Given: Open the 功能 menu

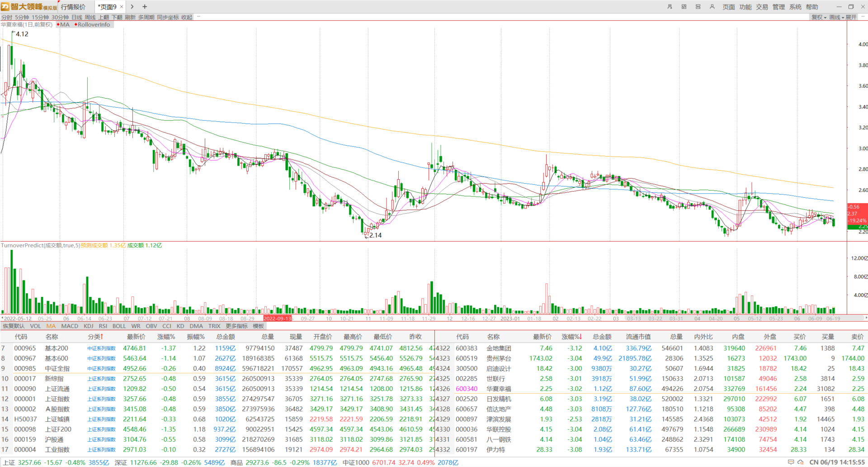Looking at the screenshot, I should (745, 7).
